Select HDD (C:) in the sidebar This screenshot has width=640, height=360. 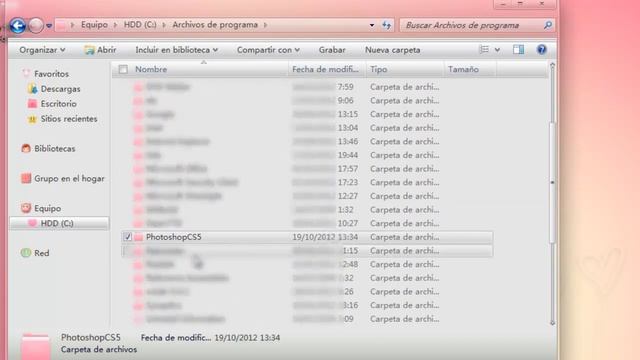[x=59, y=223]
